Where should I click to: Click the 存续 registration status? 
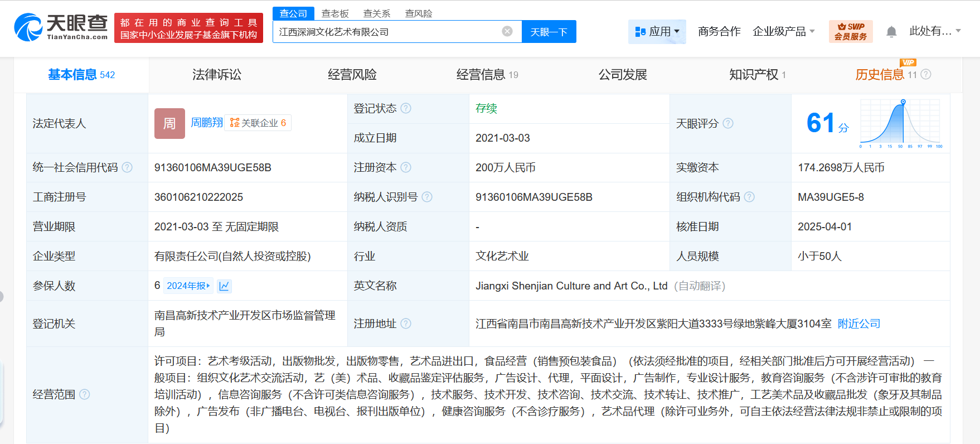coord(486,108)
